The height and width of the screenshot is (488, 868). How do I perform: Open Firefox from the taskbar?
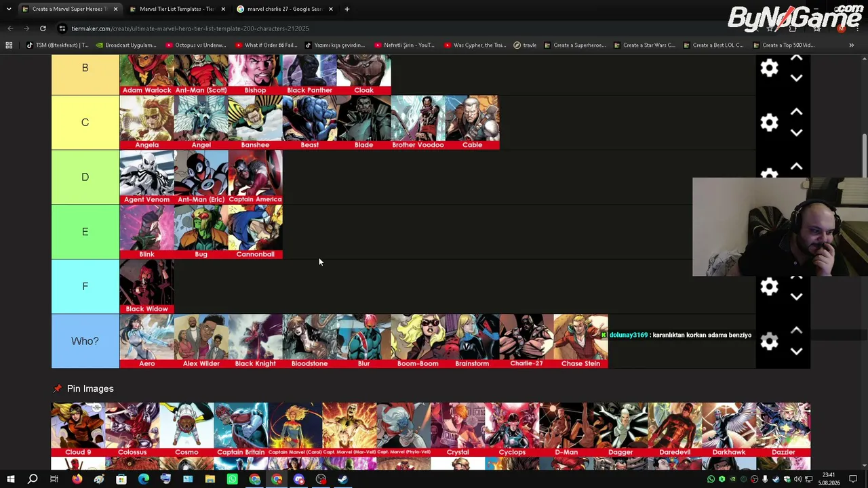(77, 479)
